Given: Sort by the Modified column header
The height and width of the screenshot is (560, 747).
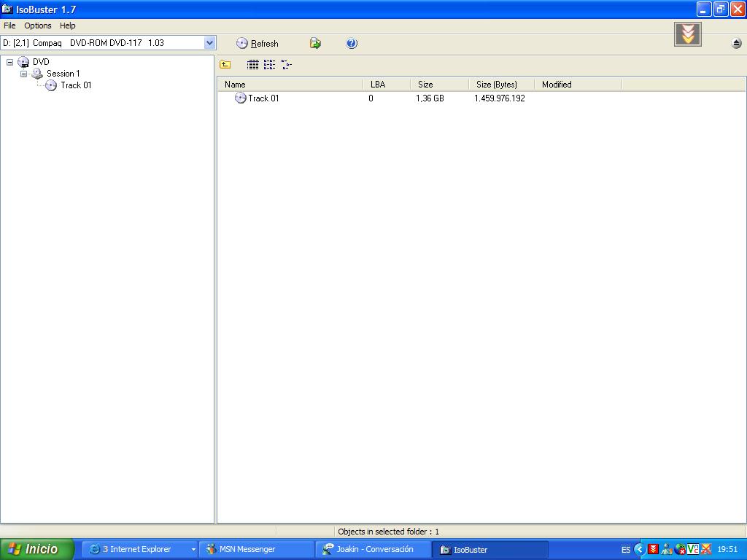Looking at the screenshot, I should tap(578, 85).
